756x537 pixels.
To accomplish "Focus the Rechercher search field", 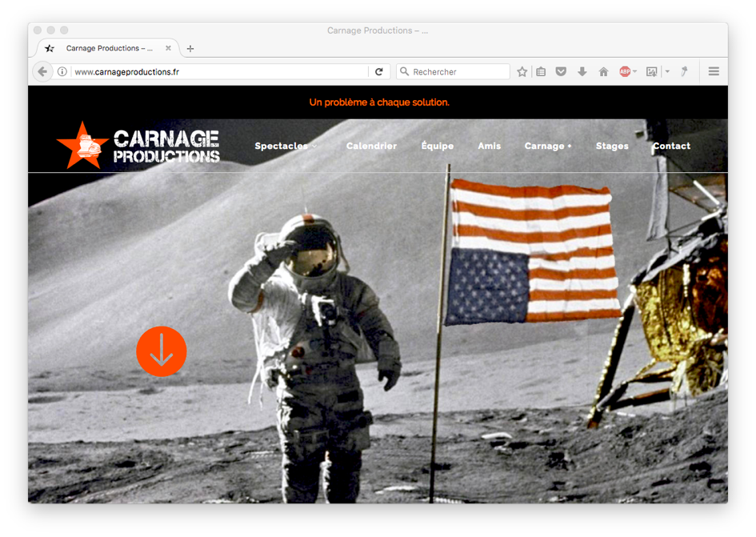I will click(x=454, y=72).
